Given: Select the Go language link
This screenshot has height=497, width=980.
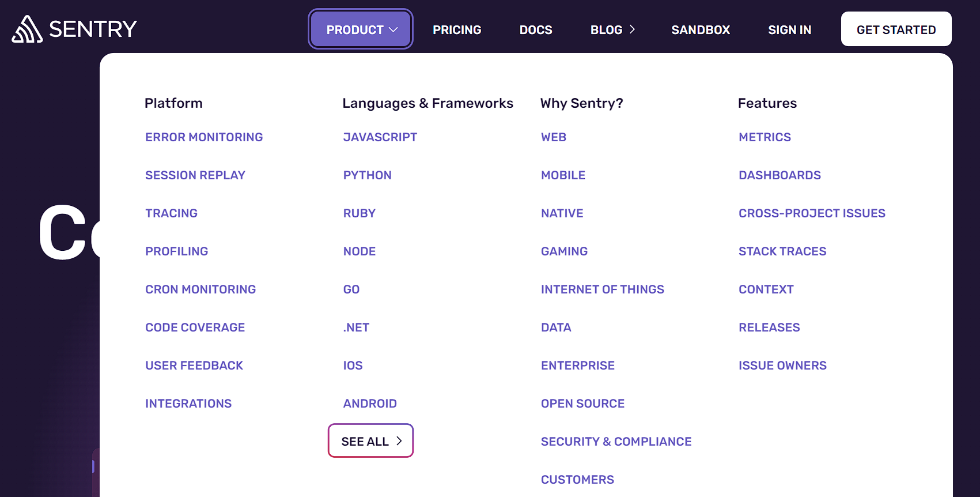Looking at the screenshot, I should coord(351,289).
